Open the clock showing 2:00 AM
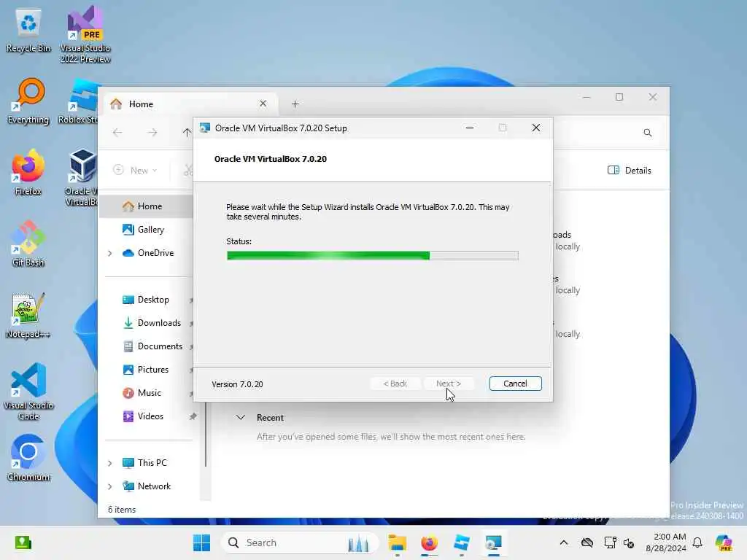Screen dimensions: 747x560 click(x=665, y=542)
